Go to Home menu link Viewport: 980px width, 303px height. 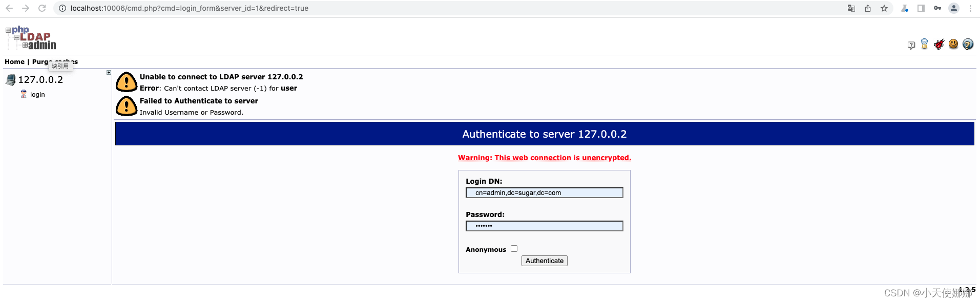(14, 62)
